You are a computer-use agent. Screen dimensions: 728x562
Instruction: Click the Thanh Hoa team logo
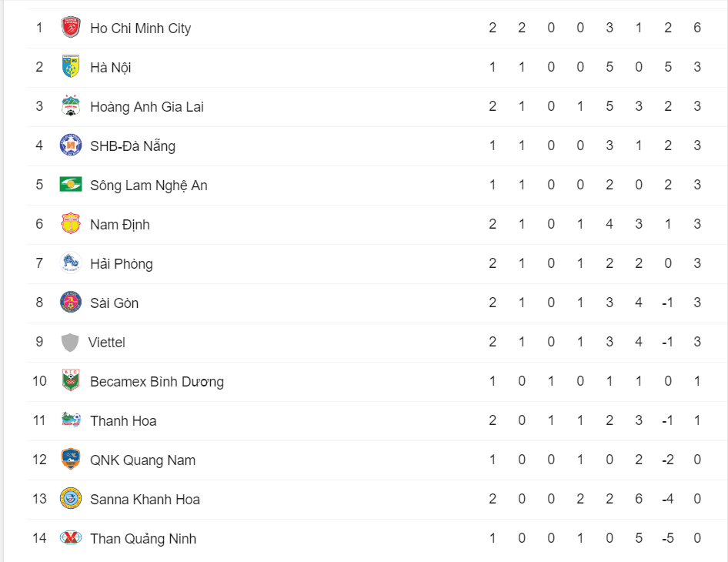[x=71, y=420]
